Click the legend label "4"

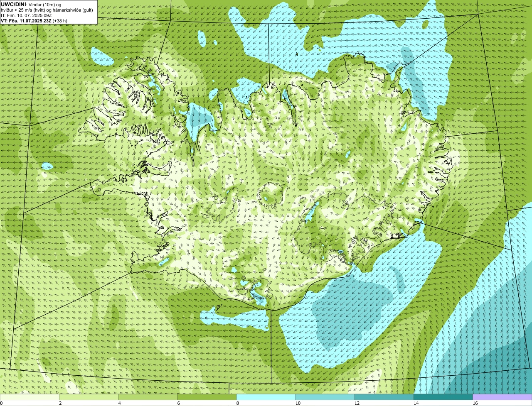coord(119,403)
